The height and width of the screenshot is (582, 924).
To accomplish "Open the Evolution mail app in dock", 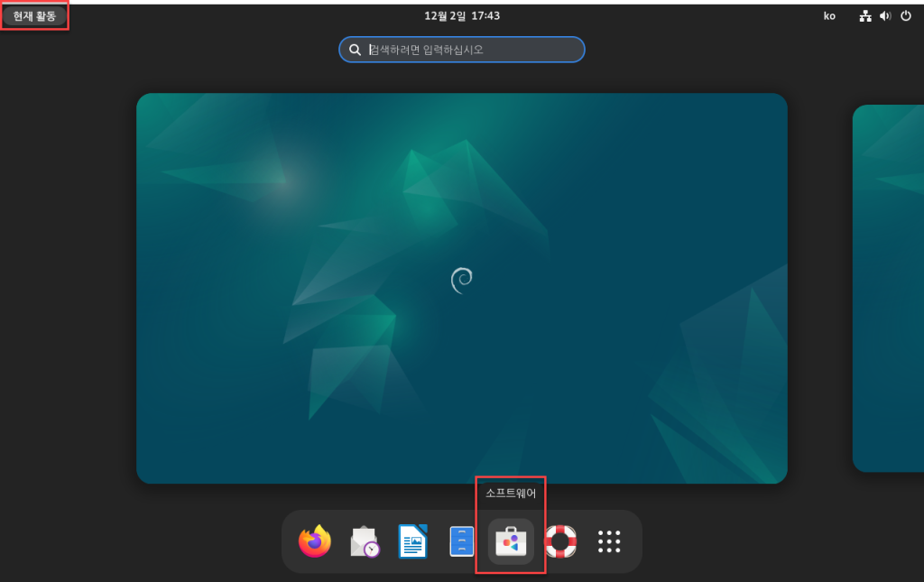I will (365, 541).
